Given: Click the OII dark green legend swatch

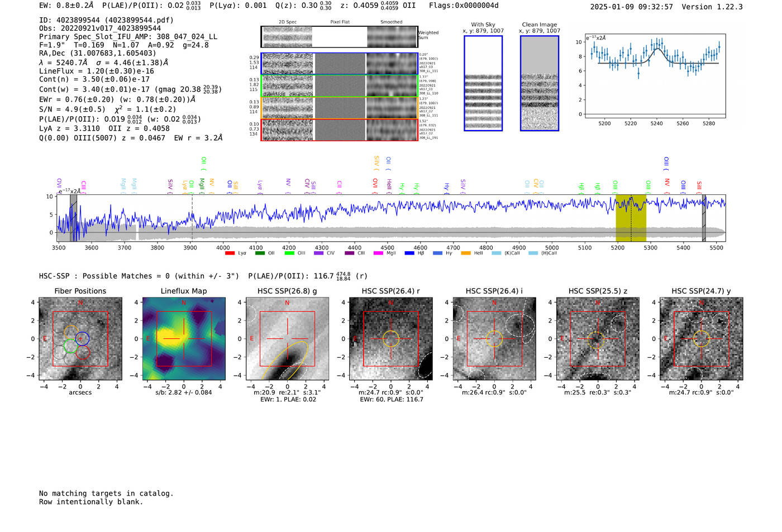Looking at the screenshot, I should 259,253.
